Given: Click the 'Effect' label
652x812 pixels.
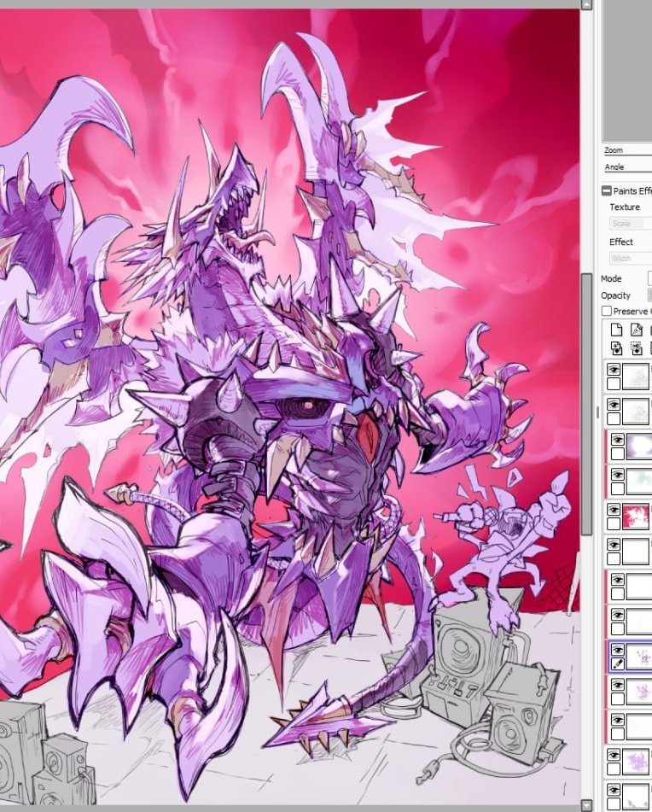Looking at the screenshot, I should [x=621, y=242].
